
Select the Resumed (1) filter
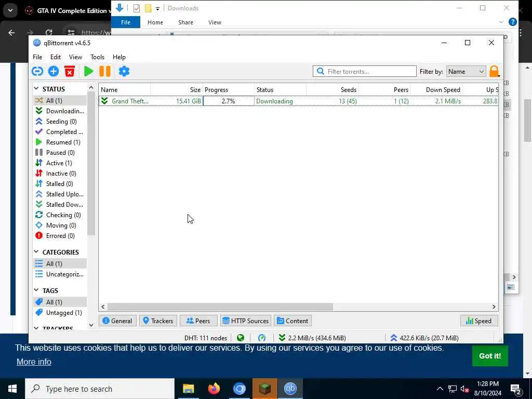coord(60,142)
